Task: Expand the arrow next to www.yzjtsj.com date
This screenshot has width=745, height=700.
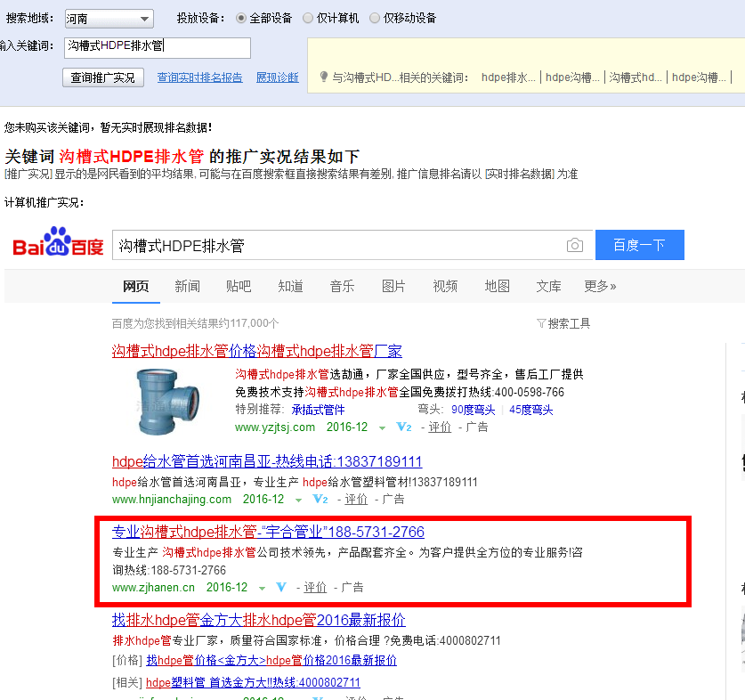Action: (x=382, y=428)
